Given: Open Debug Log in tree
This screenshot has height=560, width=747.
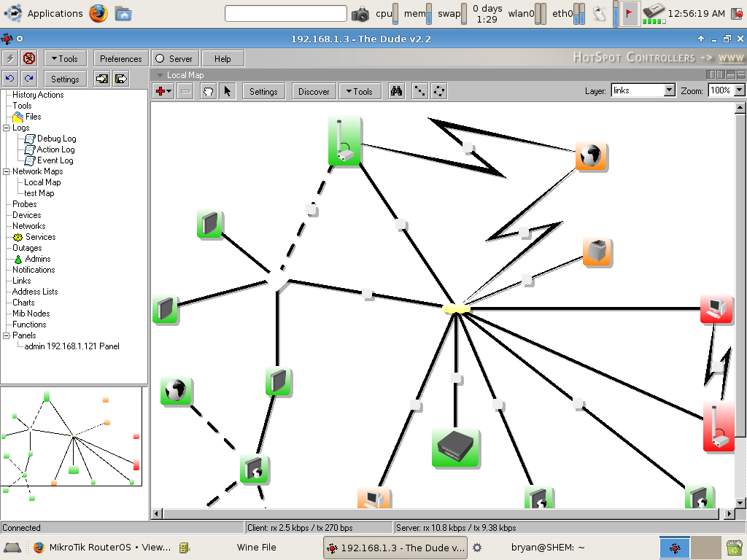Looking at the screenshot, I should click(56, 139).
